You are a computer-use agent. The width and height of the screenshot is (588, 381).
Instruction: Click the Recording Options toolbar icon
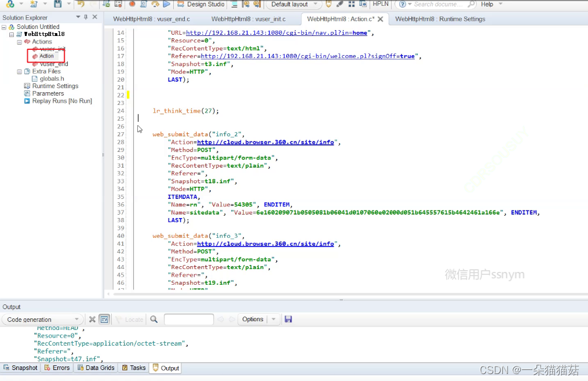119,3
